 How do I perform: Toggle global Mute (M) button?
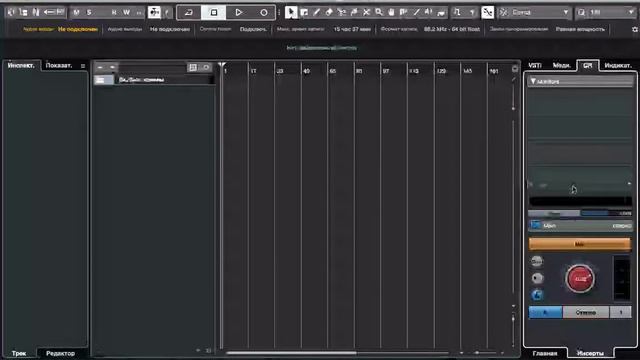tap(76, 13)
